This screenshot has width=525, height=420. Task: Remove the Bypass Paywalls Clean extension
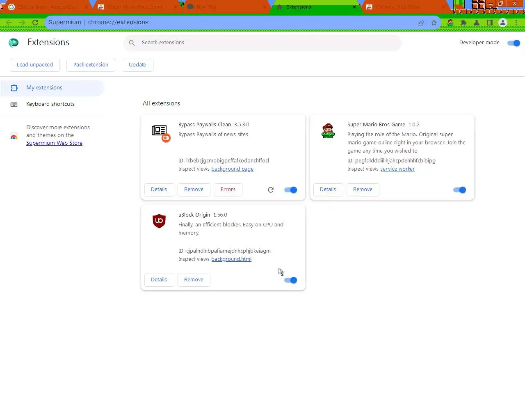pos(194,189)
